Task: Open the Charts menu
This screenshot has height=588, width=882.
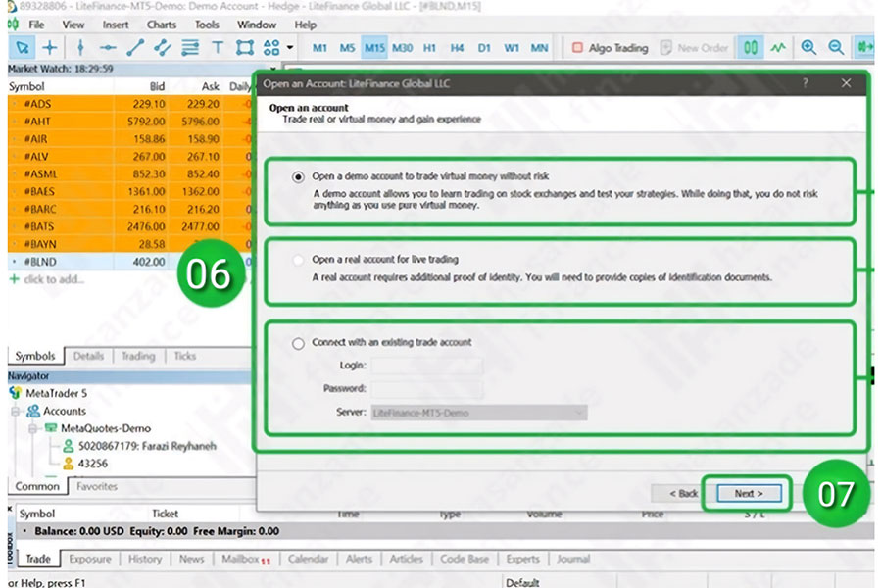Action: point(162,24)
